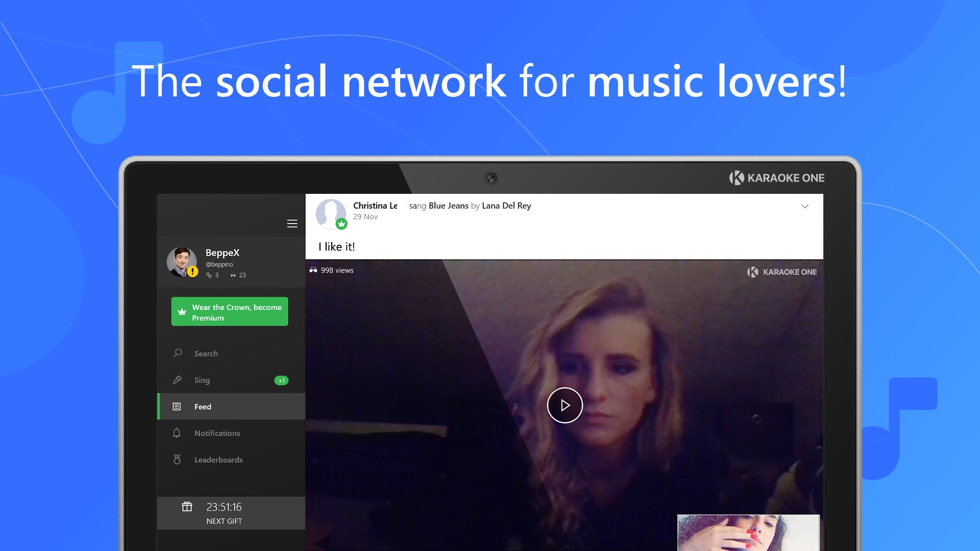The image size is (980, 551).
Task: Open the Leaderboards menu item
Action: coord(218,460)
